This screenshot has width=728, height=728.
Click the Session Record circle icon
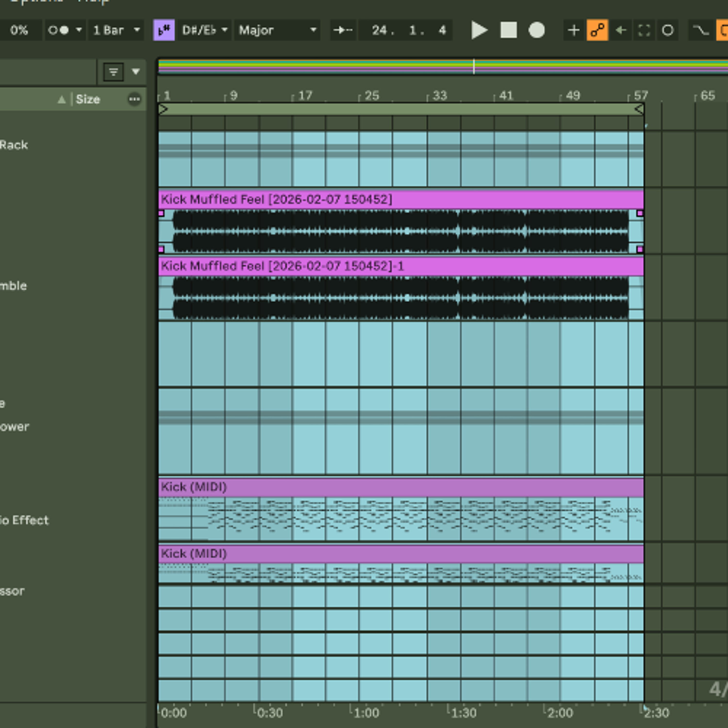coord(668,30)
